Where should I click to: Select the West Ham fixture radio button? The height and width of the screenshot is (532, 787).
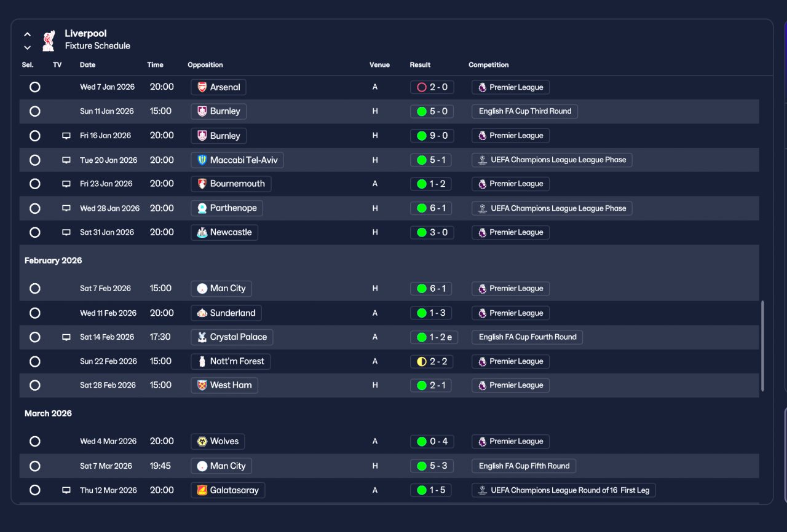point(35,385)
